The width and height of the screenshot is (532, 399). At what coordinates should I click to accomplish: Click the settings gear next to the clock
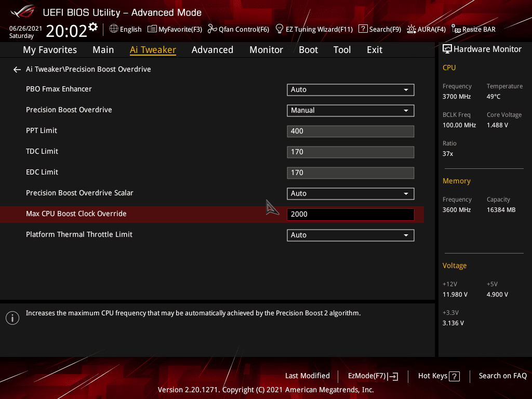[x=93, y=26]
